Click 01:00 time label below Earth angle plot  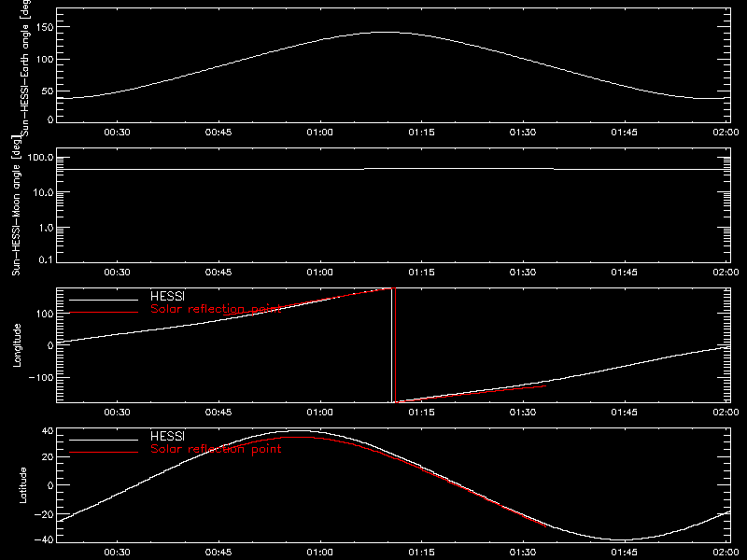click(319, 132)
